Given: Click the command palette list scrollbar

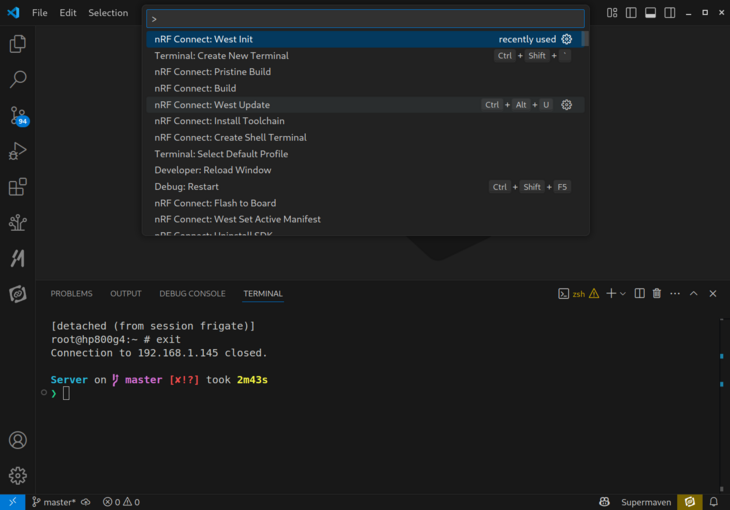Looking at the screenshot, I should pyautogui.click(x=586, y=39).
